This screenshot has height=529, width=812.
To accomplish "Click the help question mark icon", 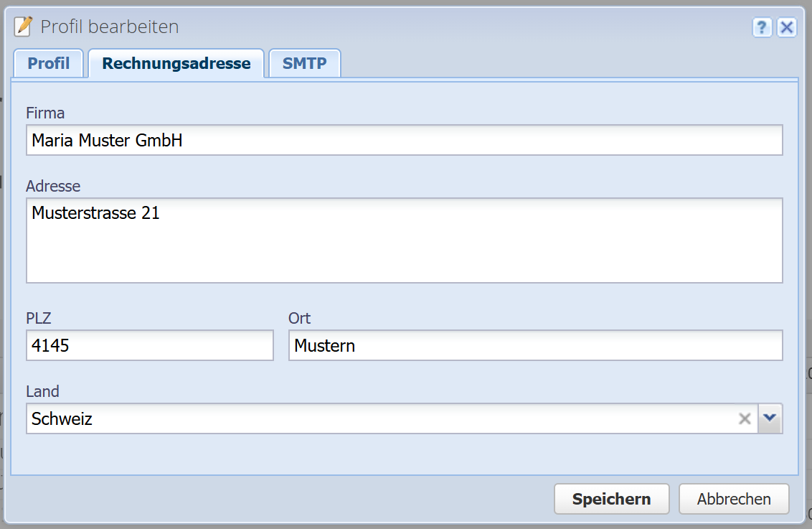I will pos(762,28).
